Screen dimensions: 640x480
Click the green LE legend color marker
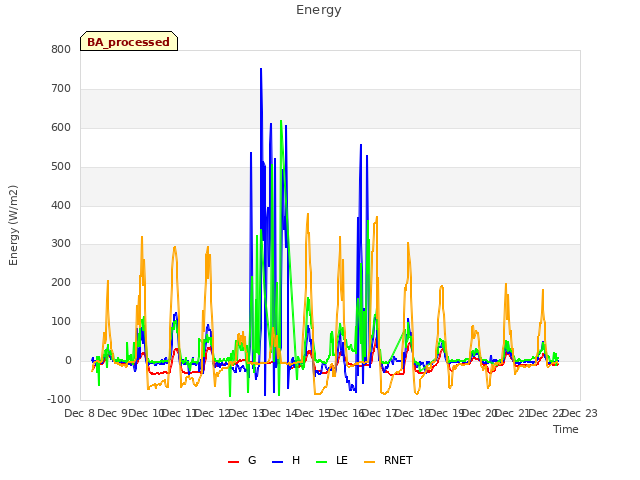point(322,462)
